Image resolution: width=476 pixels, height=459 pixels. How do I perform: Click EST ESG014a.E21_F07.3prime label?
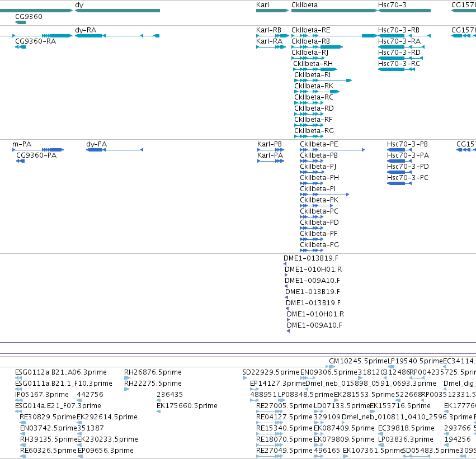(x=58, y=406)
